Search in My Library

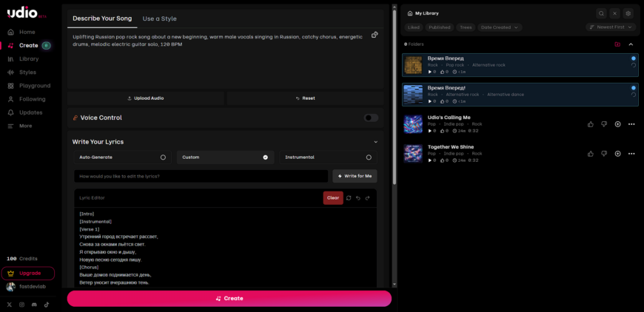click(601, 13)
